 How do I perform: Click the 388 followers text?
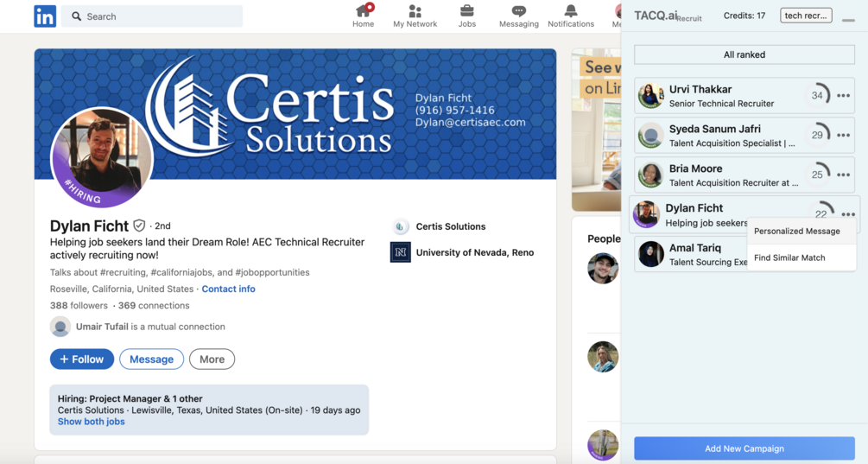pos(79,306)
